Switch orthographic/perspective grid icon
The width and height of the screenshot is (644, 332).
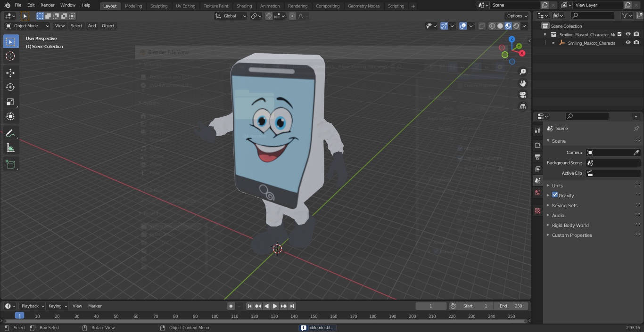(522, 107)
